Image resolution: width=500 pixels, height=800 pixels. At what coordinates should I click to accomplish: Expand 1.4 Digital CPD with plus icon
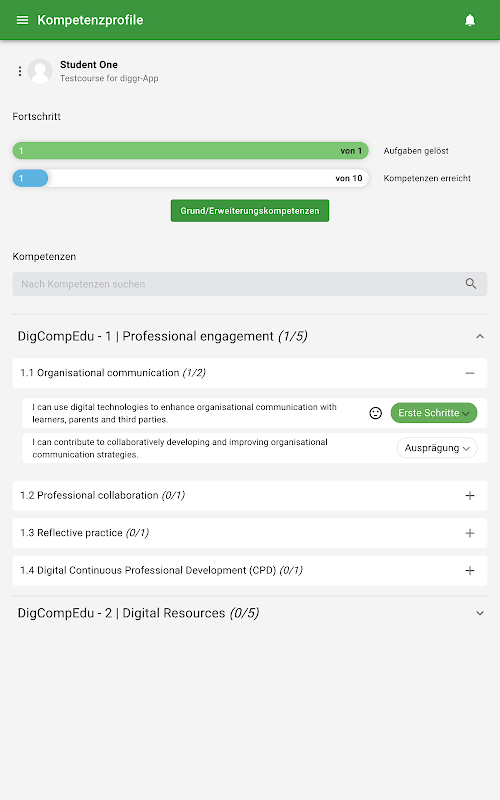pos(470,570)
